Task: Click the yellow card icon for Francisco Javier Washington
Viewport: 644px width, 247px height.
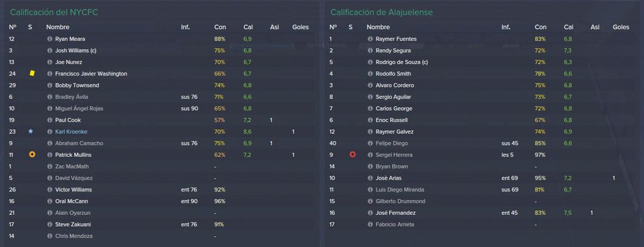Action: pyautogui.click(x=31, y=73)
